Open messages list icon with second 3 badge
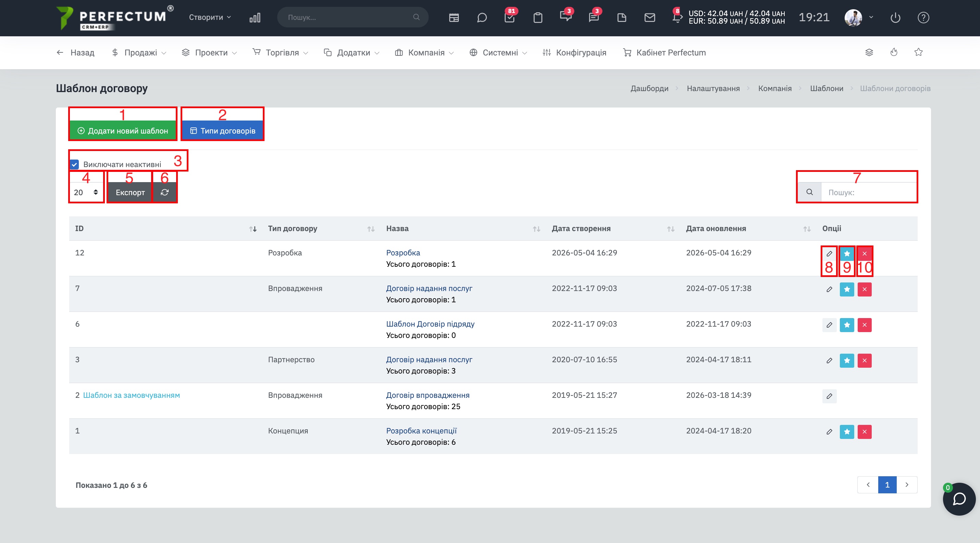Viewport: 980px width, 543px height. coord(594,17)
